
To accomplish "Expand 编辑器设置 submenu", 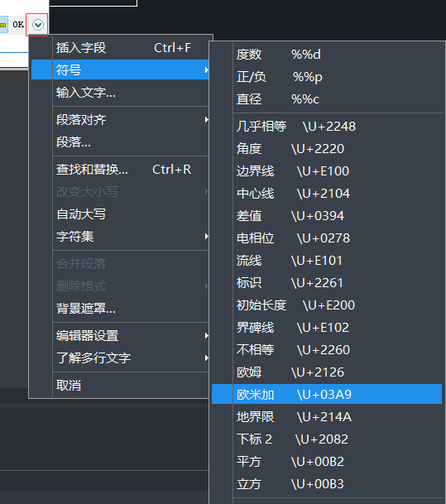I will [x=120, y=335].
